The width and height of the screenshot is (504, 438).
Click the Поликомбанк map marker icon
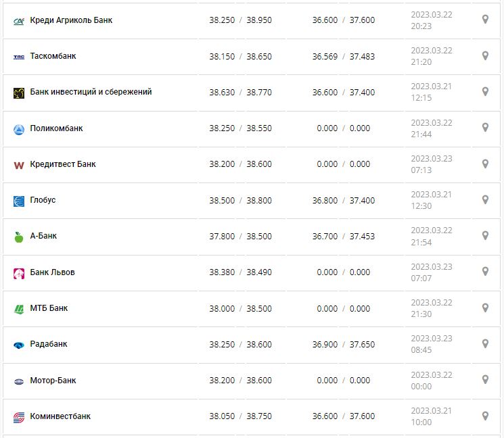tap(485, 127)
